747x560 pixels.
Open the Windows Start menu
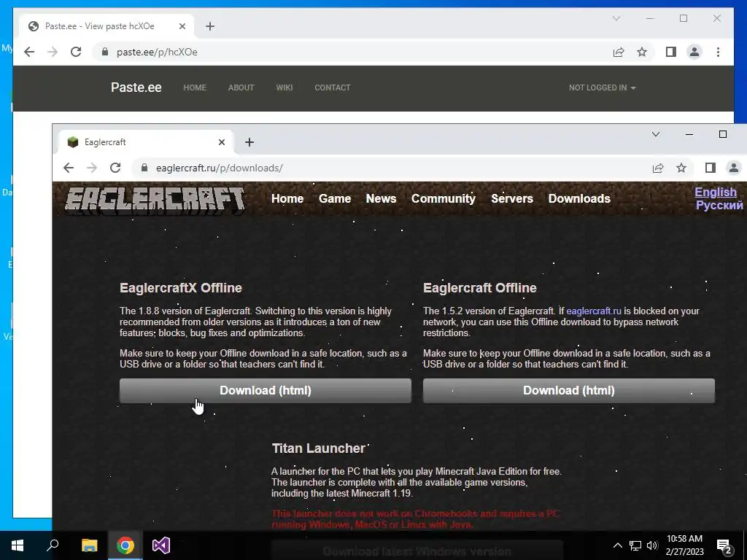tap(18, 545)
